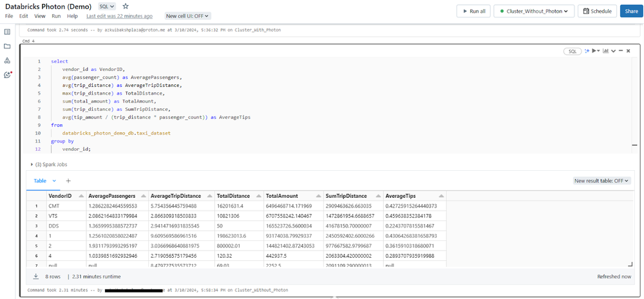The height and width of the screenshot is (299, 644).
Task: Open the assistant chat sidebar icon
Action: (x=7, y=75)
